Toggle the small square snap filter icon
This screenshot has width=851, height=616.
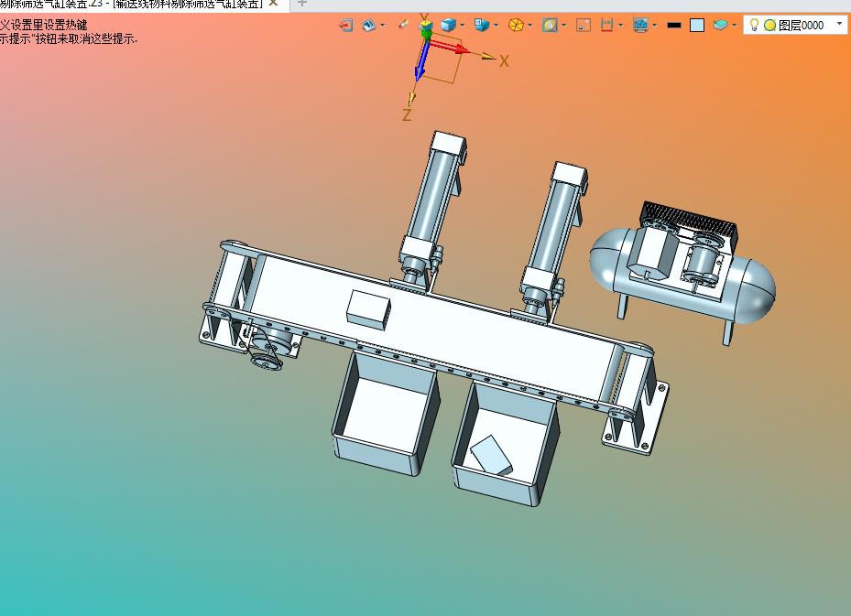coord(584,25)
